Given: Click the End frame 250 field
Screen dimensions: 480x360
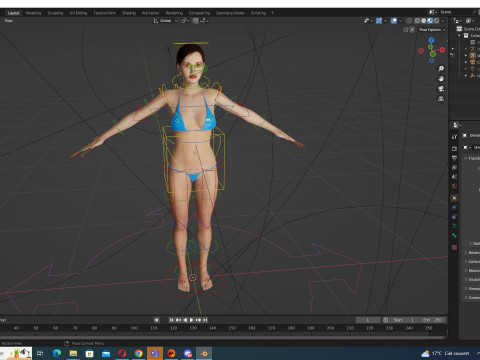Looking at the screenshot, I should [432, 320].
